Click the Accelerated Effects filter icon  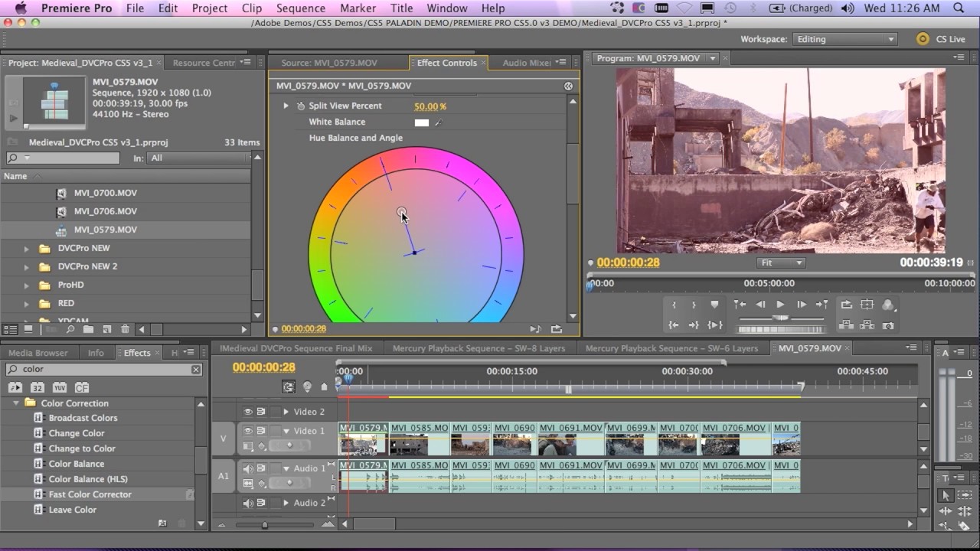click(x=15, y=388)
